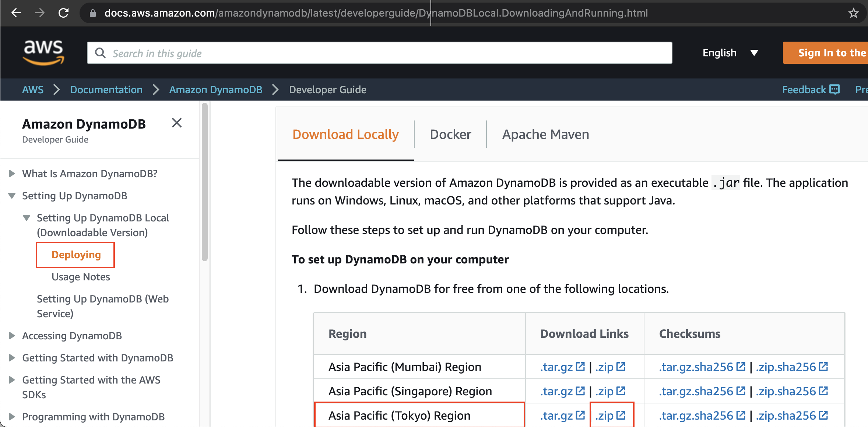868x427 pixels.
Task: Switch to the Apache Maven tab
Action: point(545,134)
